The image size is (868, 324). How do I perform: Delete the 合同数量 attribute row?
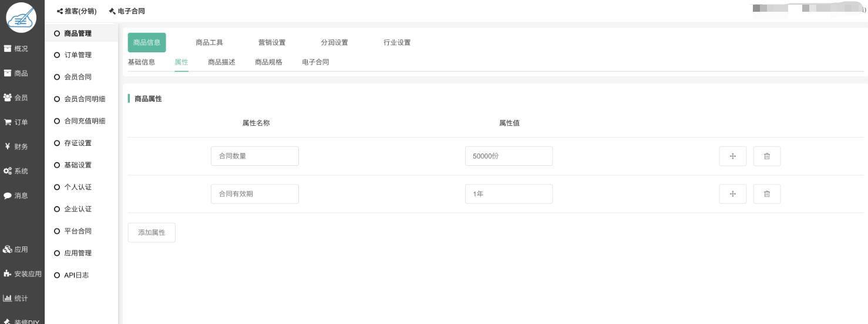[766, 156]
